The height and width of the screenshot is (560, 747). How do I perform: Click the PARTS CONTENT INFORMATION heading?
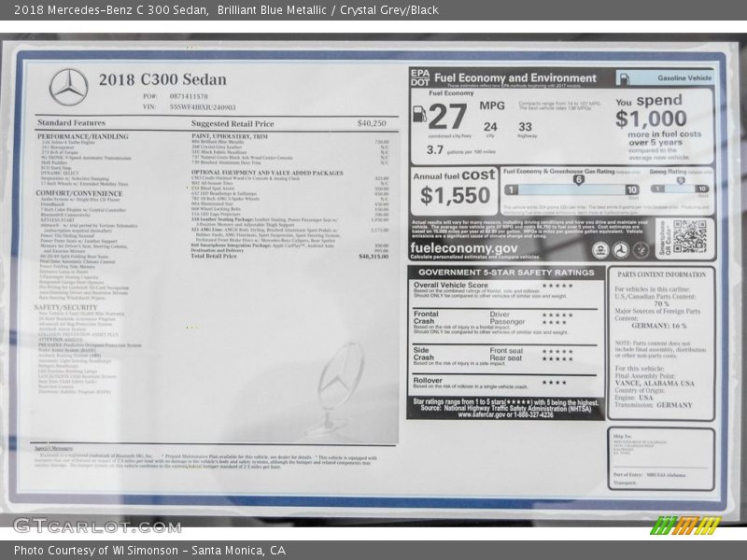click(662, 274)
